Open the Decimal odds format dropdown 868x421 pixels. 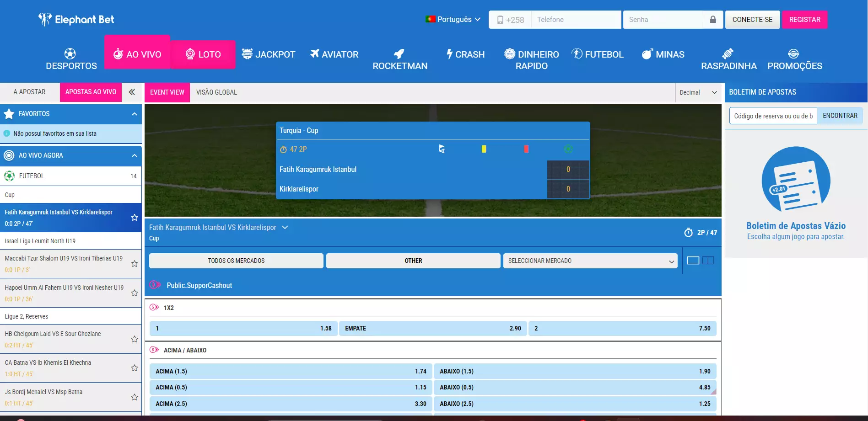click(x=698, y=92)
